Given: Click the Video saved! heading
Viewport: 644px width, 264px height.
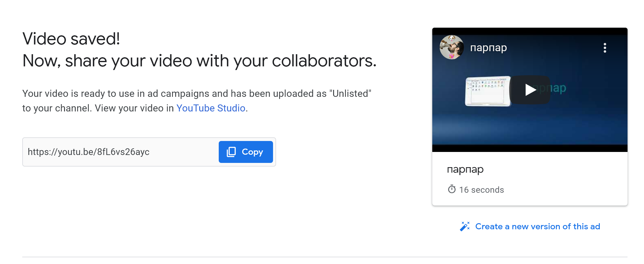Looking at the screenshot, I should click(71, 39).
